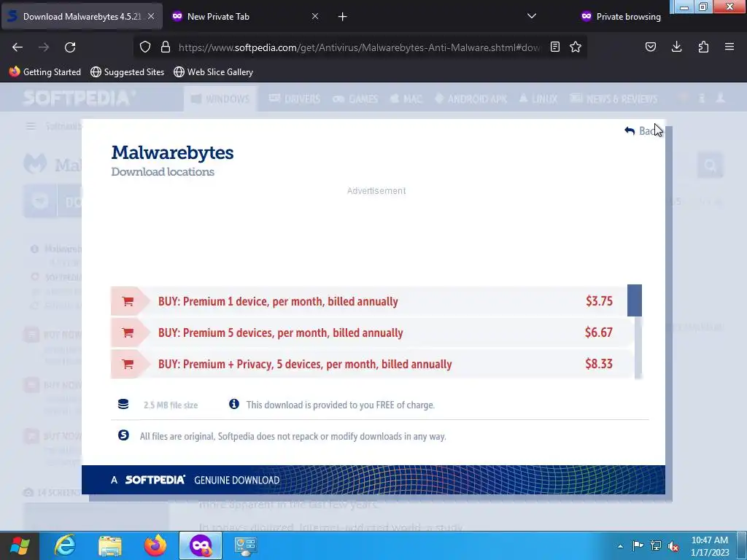747x560 pixels.
Task: Open Suggested Sites bookmark
Action: [127, 72]
